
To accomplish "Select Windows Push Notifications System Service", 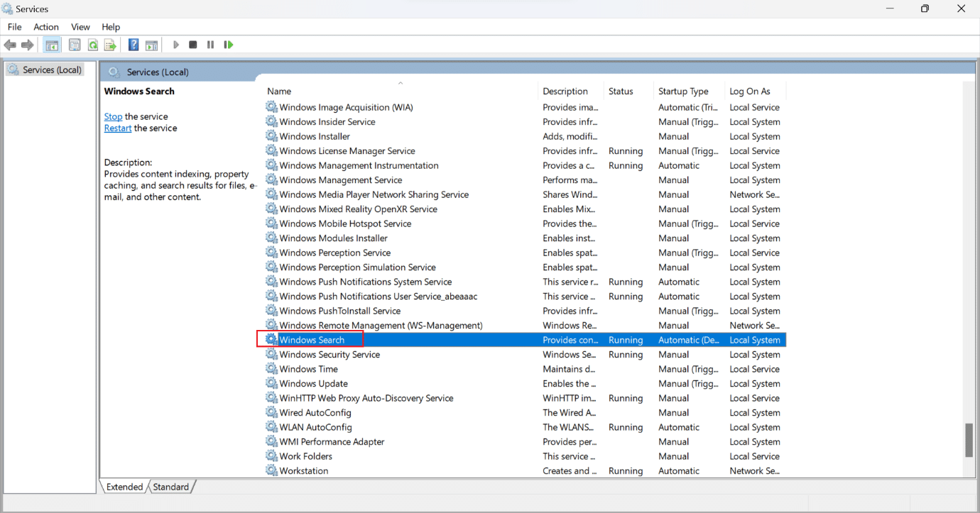I will 525,282.
